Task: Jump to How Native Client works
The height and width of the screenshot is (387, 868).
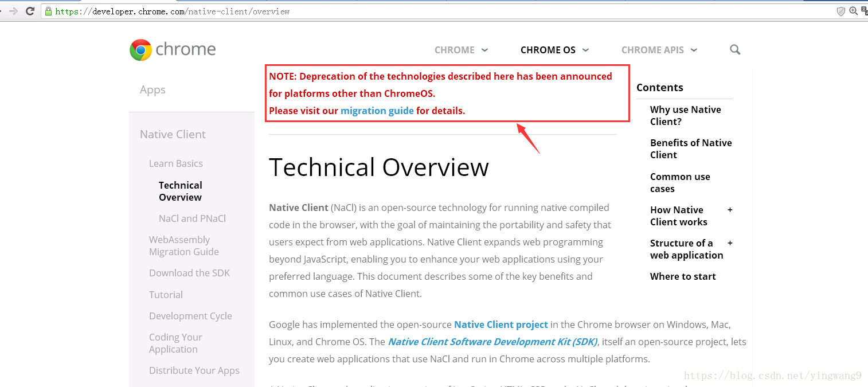Action: point(679,216)
